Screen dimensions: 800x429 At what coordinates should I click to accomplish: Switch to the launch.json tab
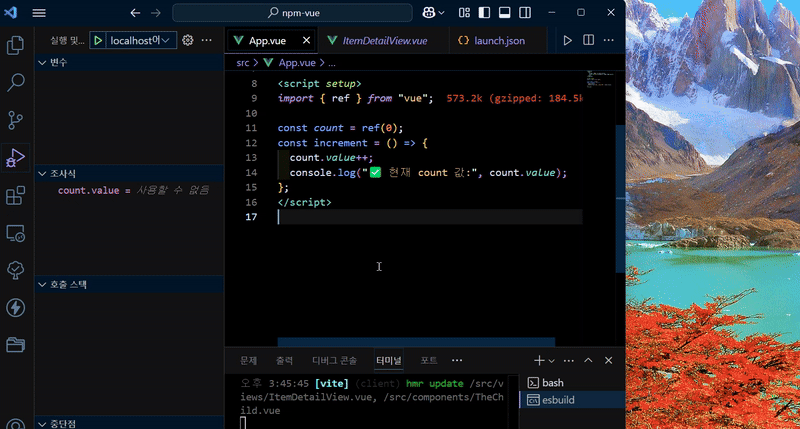(498, 41)
